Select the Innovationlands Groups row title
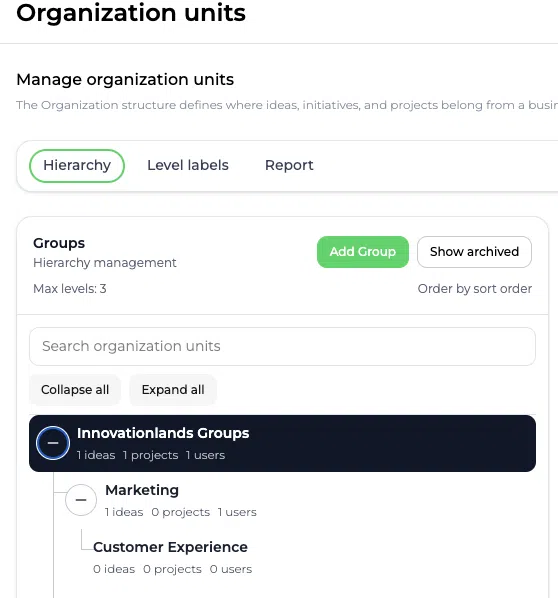Viewport: 558px width, 598px height. click(163, 433)
